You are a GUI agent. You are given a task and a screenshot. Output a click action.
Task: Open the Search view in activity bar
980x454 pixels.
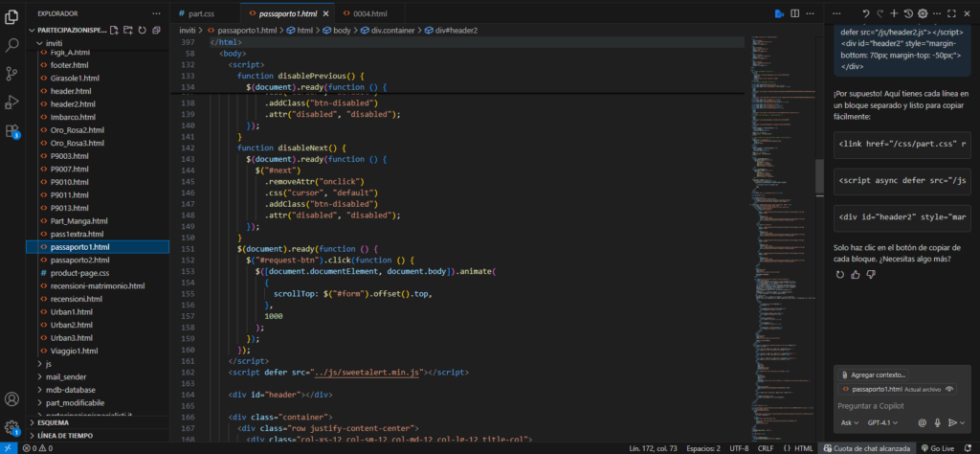coord(12,44)
